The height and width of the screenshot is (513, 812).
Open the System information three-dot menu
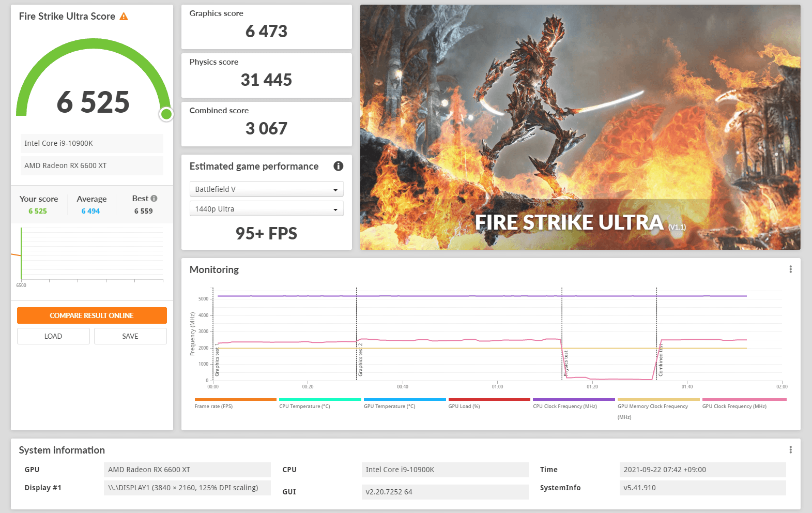[790, 450]
